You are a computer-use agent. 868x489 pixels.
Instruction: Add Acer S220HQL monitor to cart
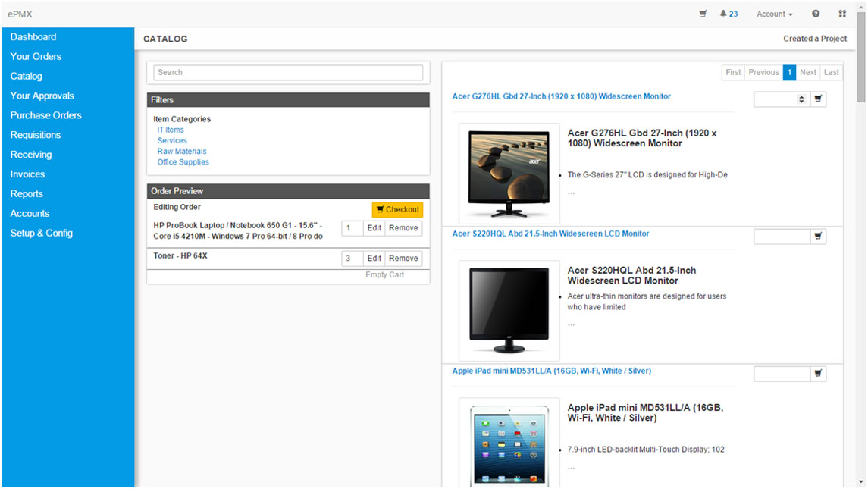[818, 237]
